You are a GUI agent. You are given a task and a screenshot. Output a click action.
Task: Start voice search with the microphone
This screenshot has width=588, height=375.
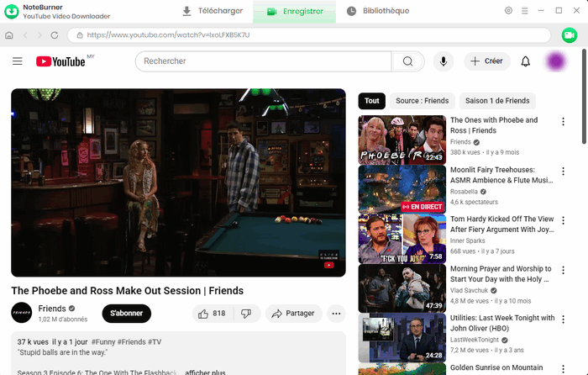tap(444, 61)
